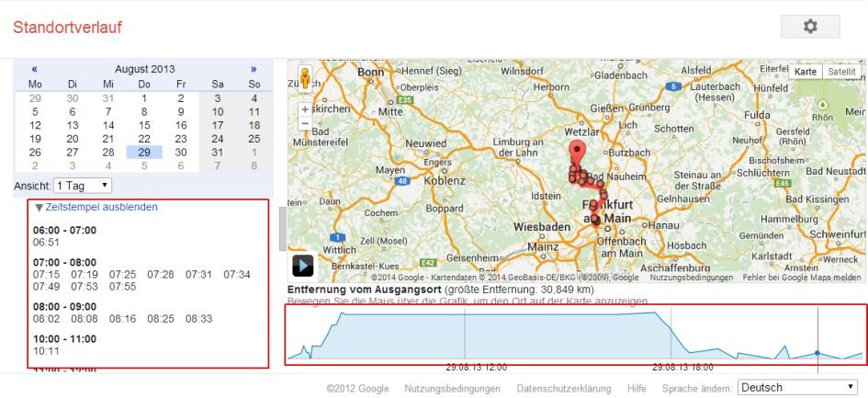Click the 08:16 timestamp
The image size is (868, 398).
[x=122, y=319]
